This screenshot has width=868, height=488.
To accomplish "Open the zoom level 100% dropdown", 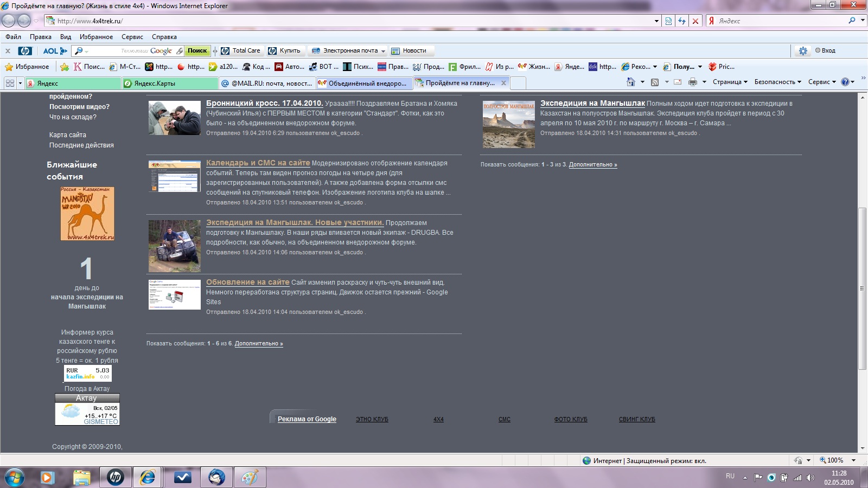I will (853, 460).
